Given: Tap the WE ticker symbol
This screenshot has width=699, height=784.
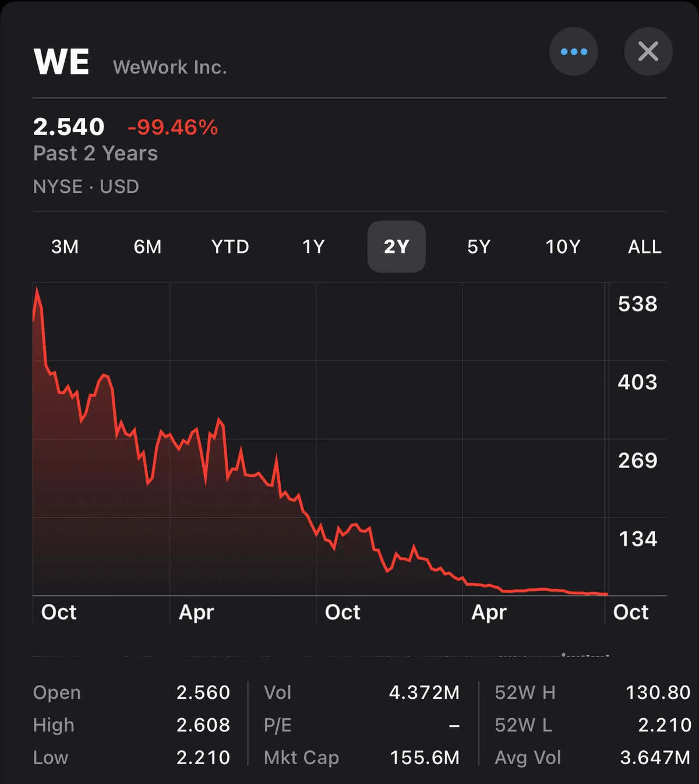Looking at the screenshot, I should point(62,62).
